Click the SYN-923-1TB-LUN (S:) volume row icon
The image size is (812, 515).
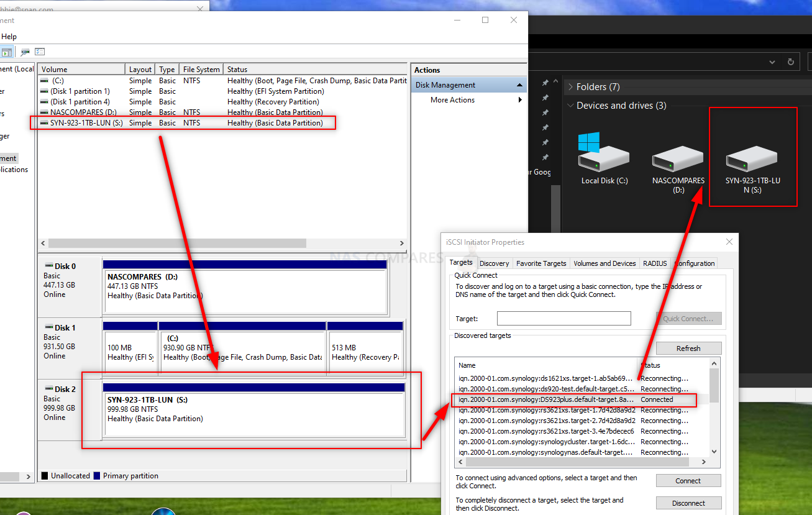(44, 123)
